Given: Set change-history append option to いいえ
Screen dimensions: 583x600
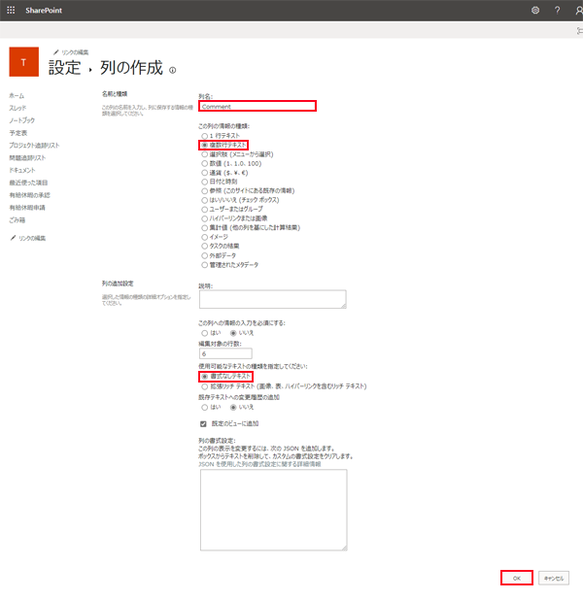Looking at the screenshot, I should click(x=233, y=408).
